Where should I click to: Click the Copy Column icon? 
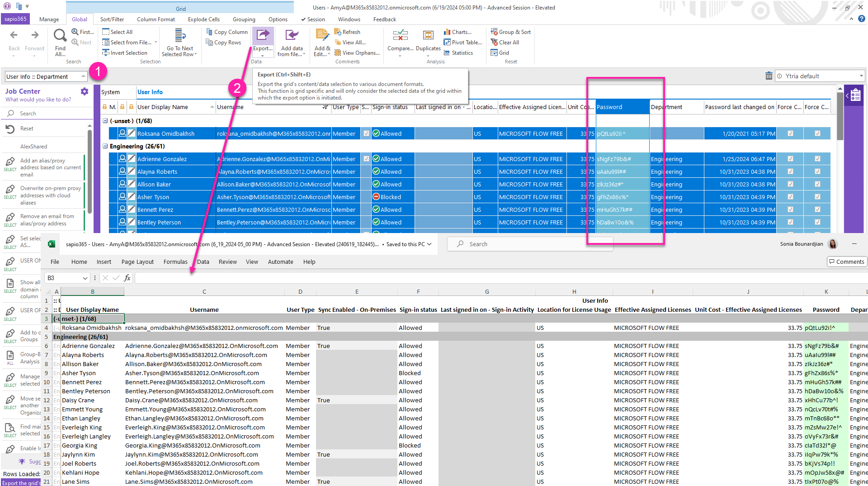pyautogui.click(x=209, y=32)
